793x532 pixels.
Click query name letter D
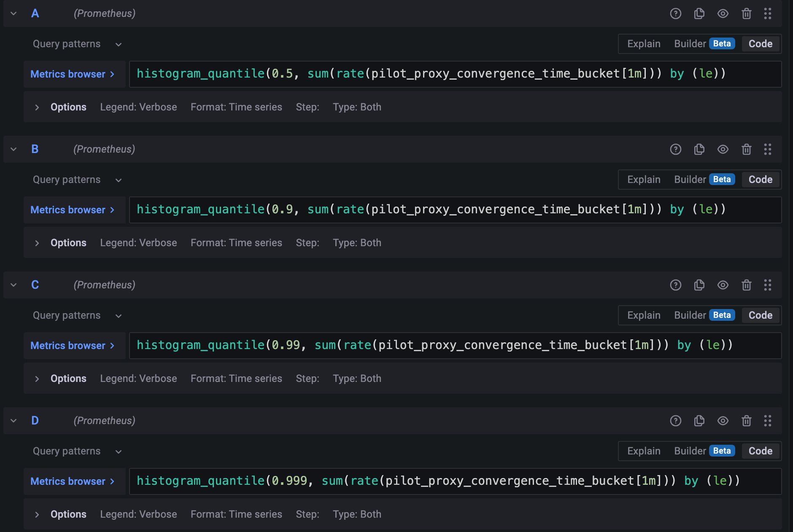35,421
